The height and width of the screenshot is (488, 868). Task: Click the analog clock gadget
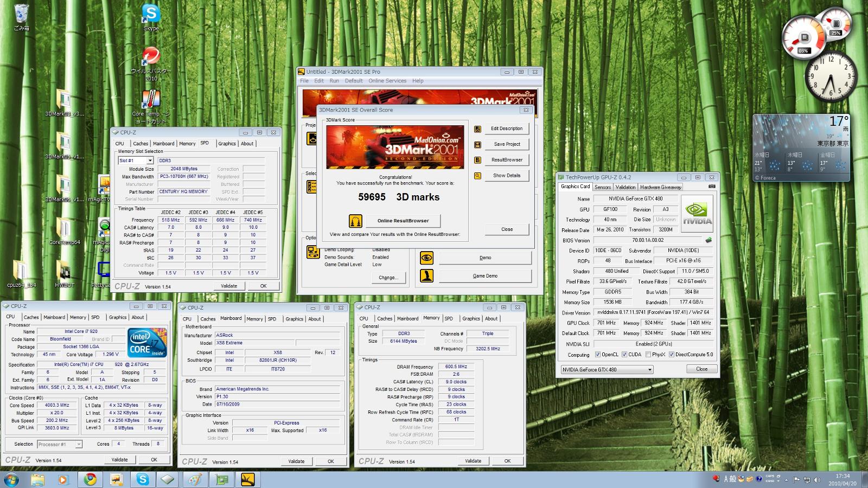(x=830, y=76)
